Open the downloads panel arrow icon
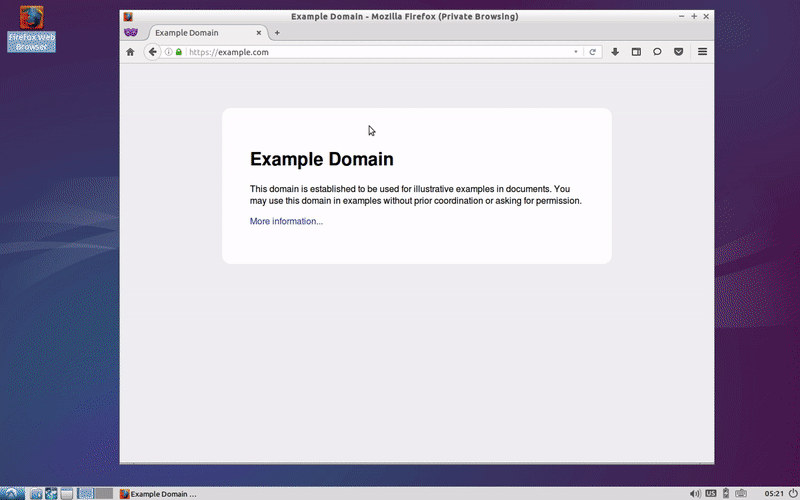Image resolution: width=800 pixels, height=500 pixels. (x=615, y=52)
